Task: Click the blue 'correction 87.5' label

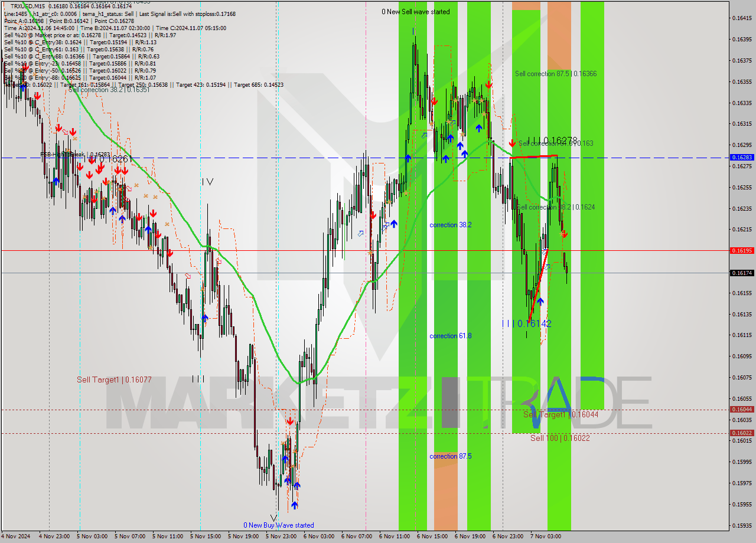Action: tap(451, 456)
